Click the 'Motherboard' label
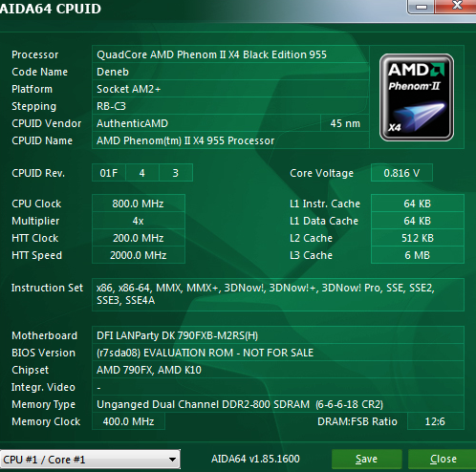 (x=44, y=335)
